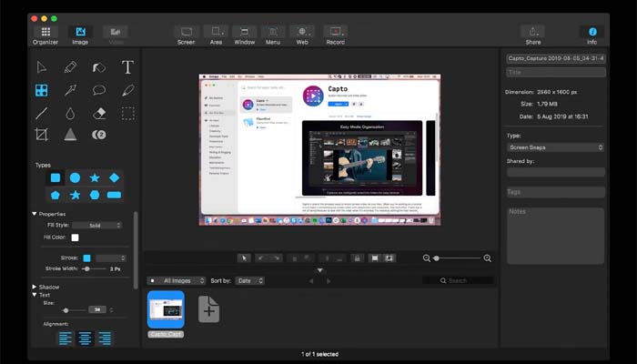Viewport: 637px width, 364px height.
Task: Set text alignment to center
Action: click(85, 339)
